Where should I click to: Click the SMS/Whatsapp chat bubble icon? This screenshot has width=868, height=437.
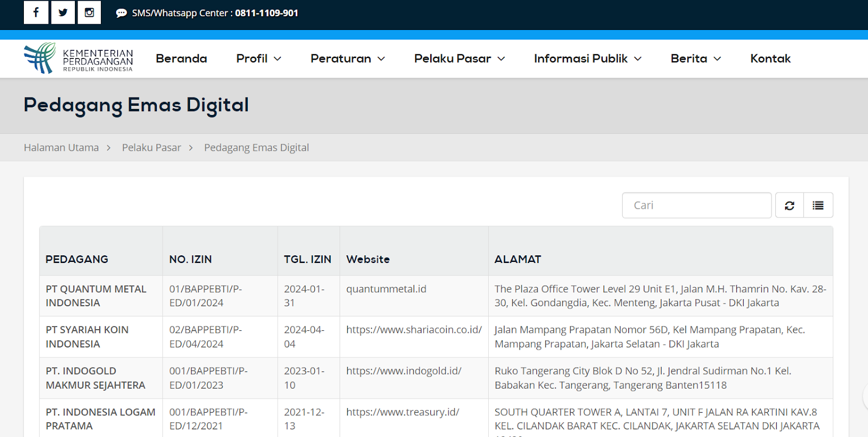click(x=122, y=13)
